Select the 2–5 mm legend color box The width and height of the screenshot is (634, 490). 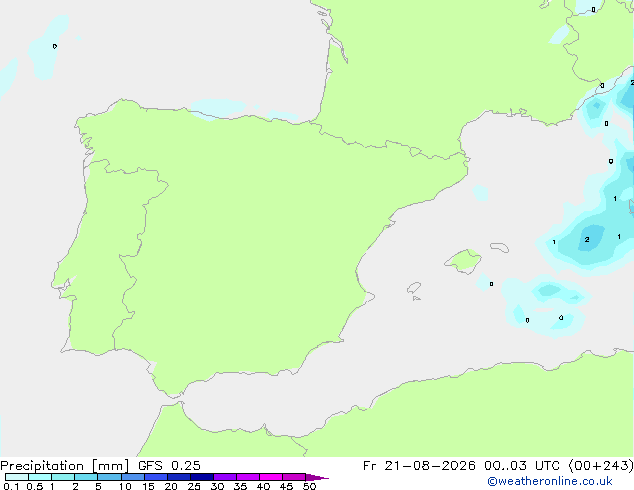tap(86, 477)
